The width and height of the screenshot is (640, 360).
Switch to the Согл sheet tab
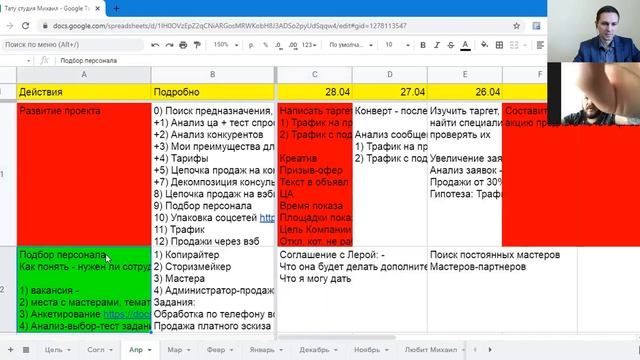click(96, 350)
